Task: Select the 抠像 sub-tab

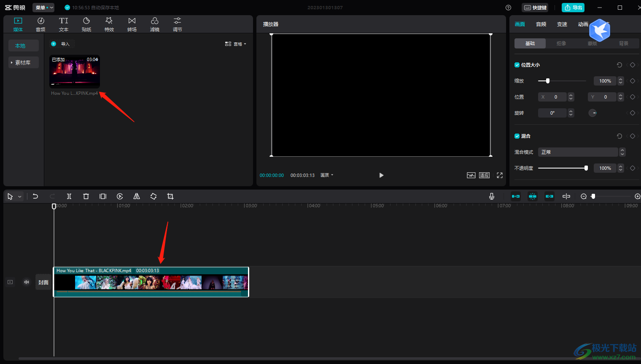Action: [561, 43]
